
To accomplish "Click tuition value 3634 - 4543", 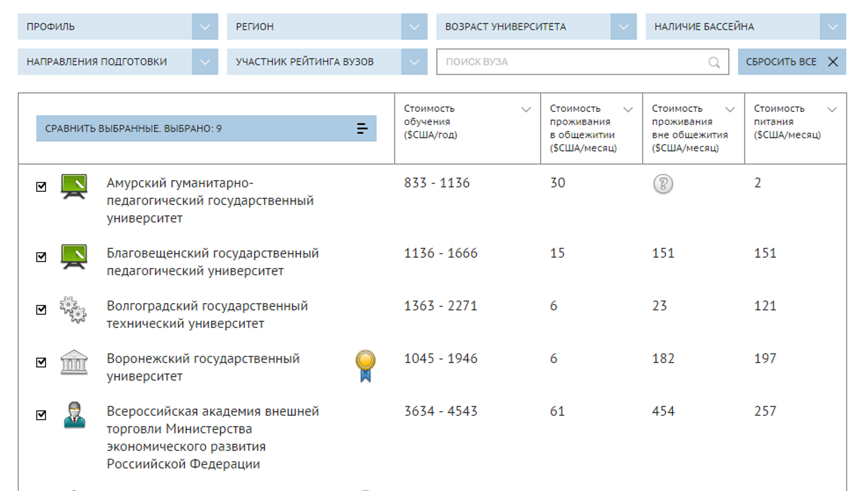I will point(440,411).
